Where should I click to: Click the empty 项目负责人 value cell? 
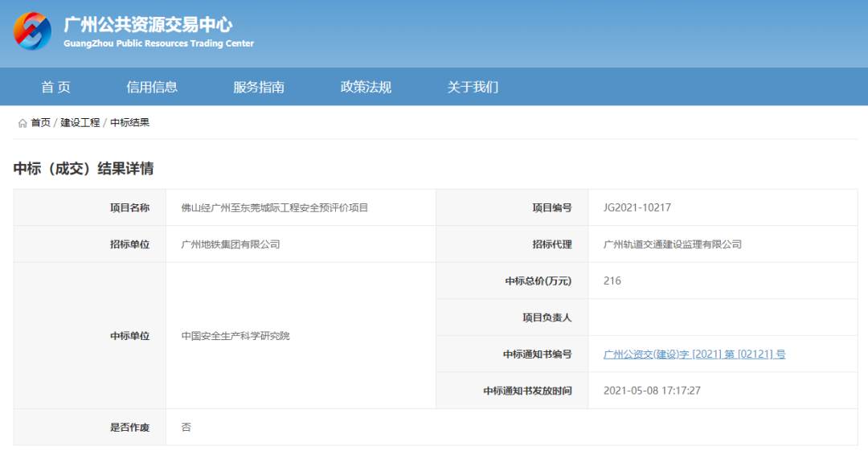point(723,318)
